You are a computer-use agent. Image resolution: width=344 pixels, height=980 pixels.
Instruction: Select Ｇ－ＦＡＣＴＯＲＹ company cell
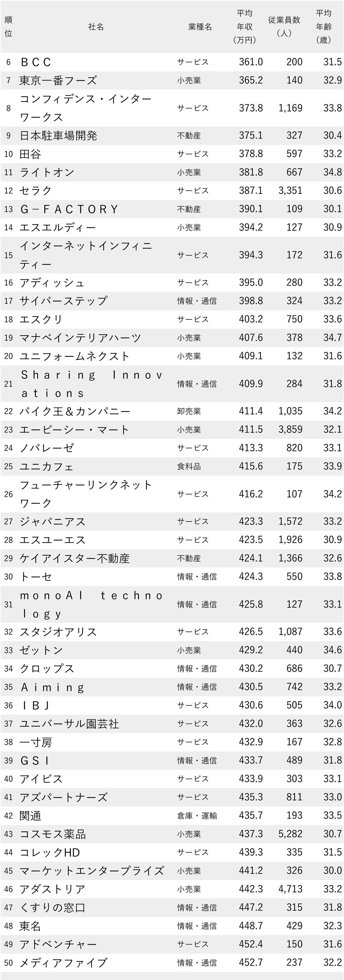pos(69,209)
